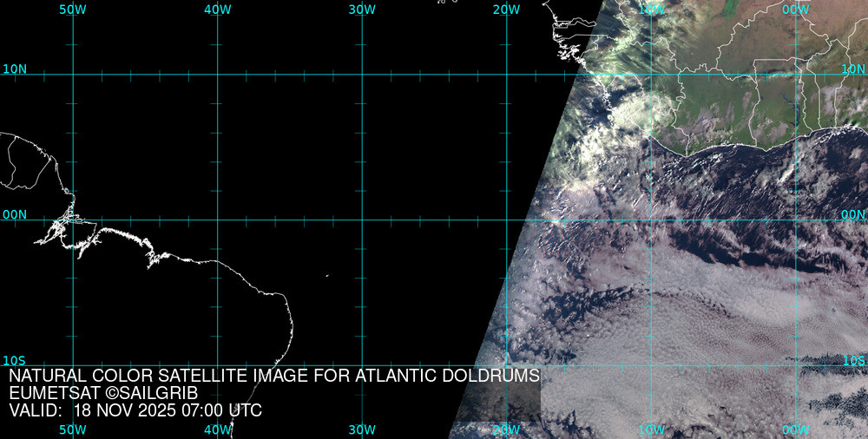Screen dimensions: 868x439
Task: Click the 00N equator label on right edge
Action: pos(853,214)
